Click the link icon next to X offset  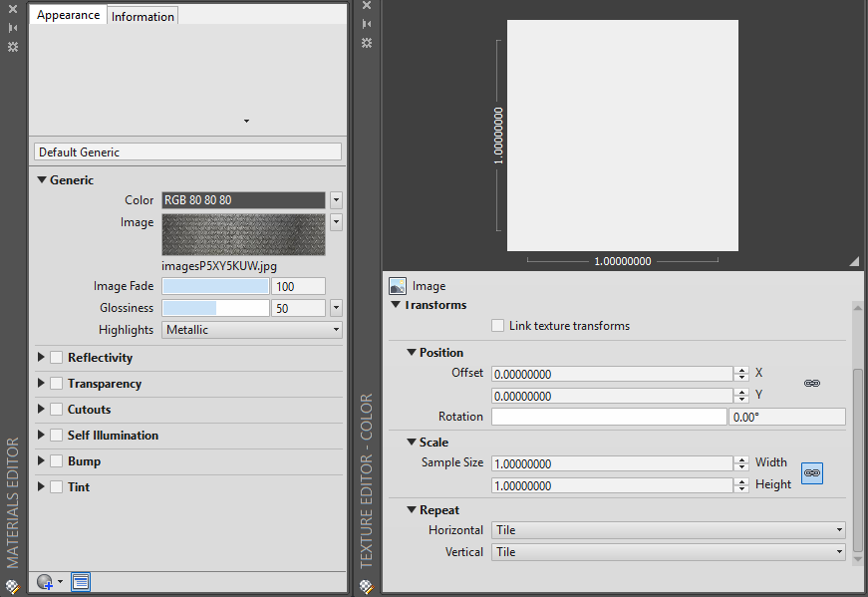[812, 383]
